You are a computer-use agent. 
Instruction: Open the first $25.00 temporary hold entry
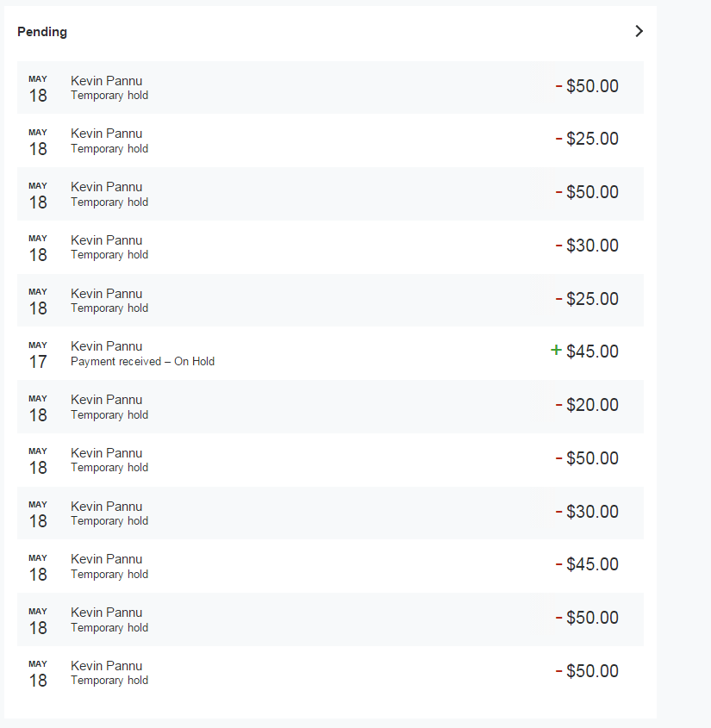[x=330, y=140]
